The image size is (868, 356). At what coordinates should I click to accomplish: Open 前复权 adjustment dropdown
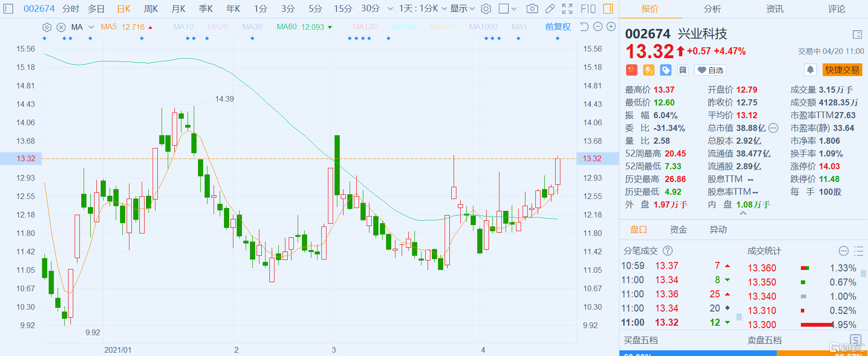point(558,27)
